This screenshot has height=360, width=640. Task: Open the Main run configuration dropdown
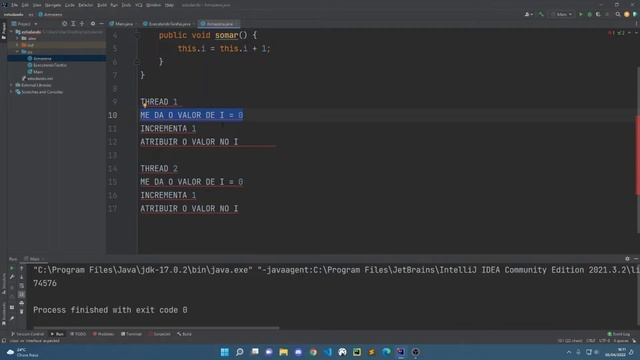coord(562,14)
